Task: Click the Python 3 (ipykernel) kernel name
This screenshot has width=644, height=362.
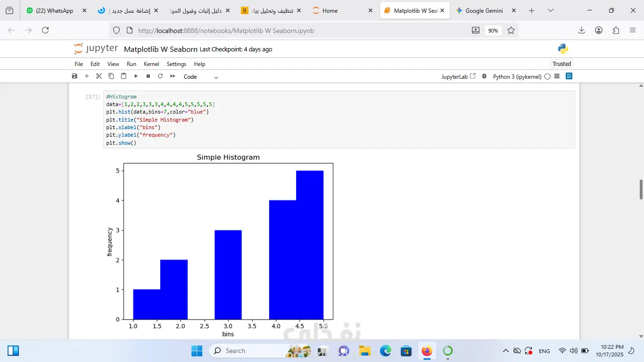Action: click(517, 76)
